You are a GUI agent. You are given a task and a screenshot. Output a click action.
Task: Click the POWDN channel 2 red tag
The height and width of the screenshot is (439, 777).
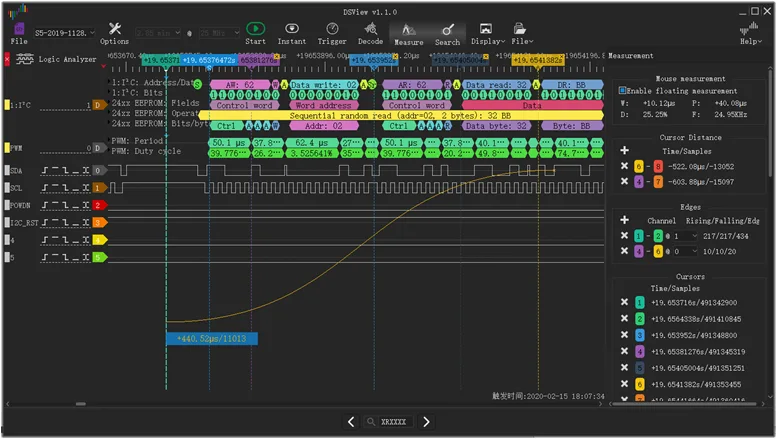pos(99,205)
